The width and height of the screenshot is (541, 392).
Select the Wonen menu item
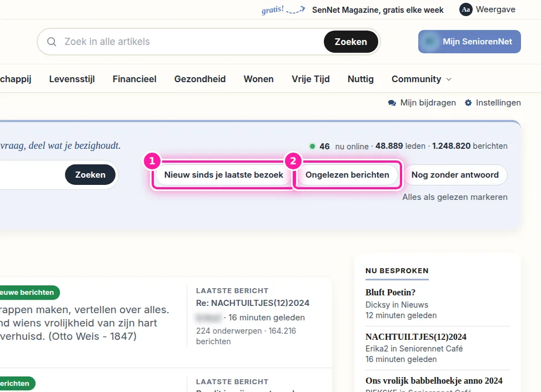click(x=258, y=79)
